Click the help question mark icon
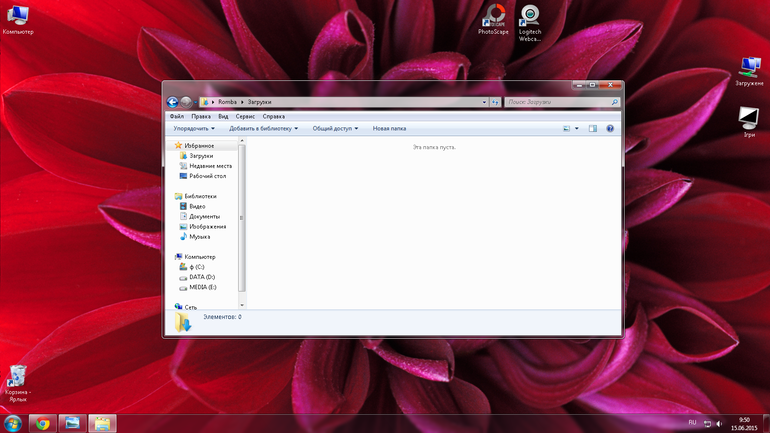Screen dimensions: 770x433 [x=609, y=129]
